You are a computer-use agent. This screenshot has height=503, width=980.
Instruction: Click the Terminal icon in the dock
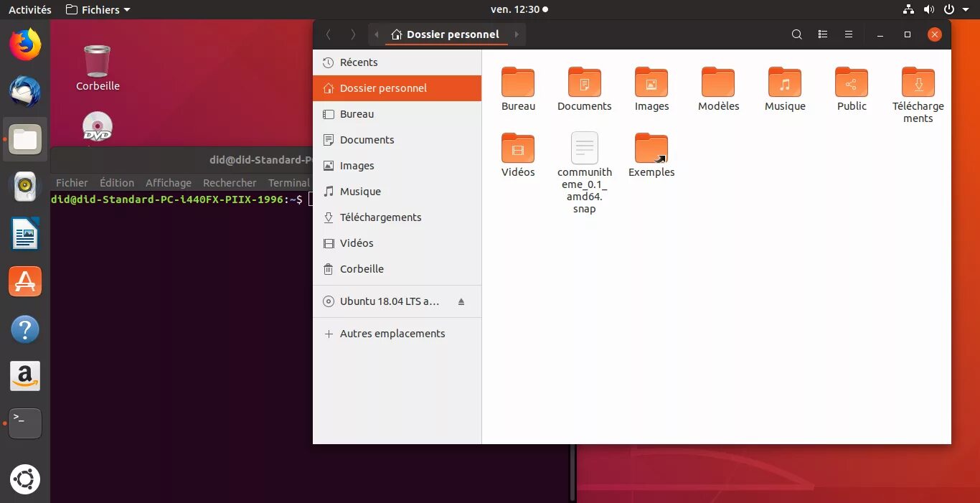[x=25, y=423]
